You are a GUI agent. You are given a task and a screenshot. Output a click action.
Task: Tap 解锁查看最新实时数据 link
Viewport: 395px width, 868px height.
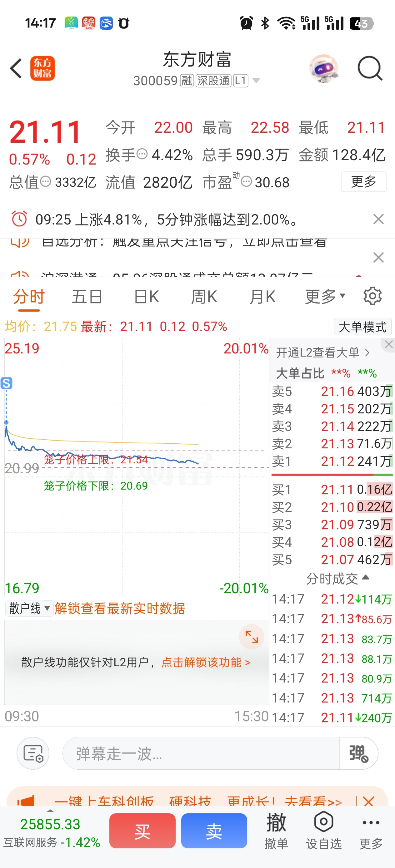(x=120, y=609)
